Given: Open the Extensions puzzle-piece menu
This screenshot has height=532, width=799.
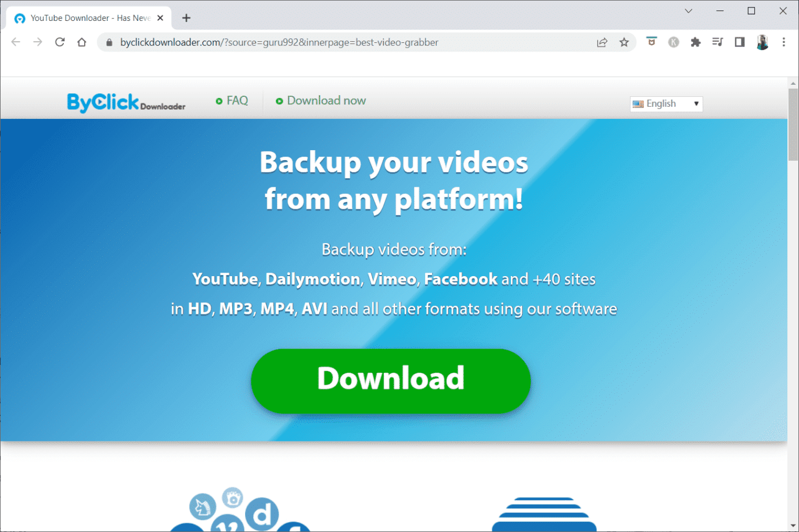Looking at the screenshot, I should [696, 42].
